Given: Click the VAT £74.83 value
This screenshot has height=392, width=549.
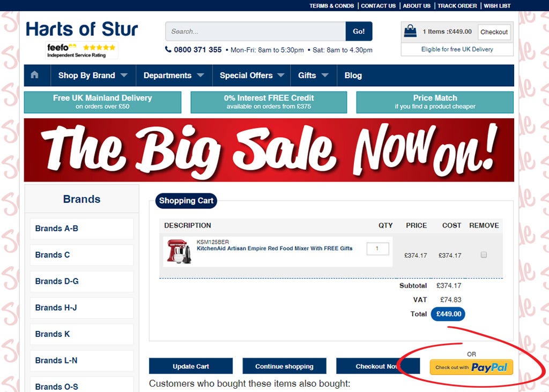Looking at the screenshot, I should coord(450,300).
